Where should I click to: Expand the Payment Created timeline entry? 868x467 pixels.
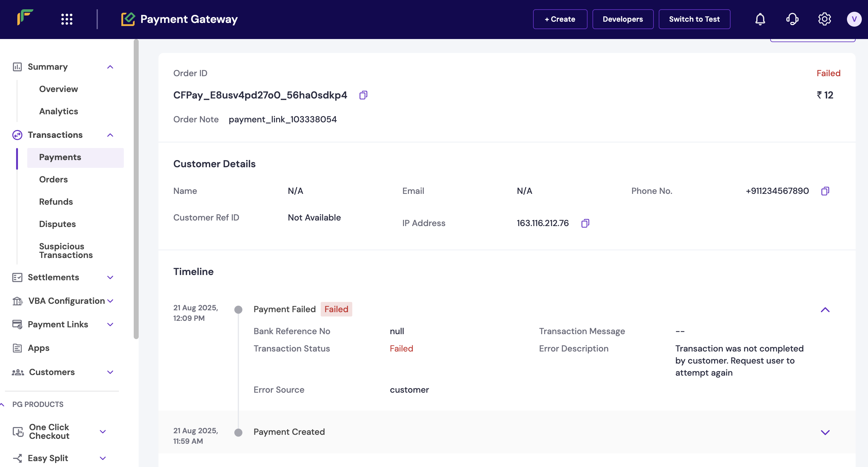825,432
